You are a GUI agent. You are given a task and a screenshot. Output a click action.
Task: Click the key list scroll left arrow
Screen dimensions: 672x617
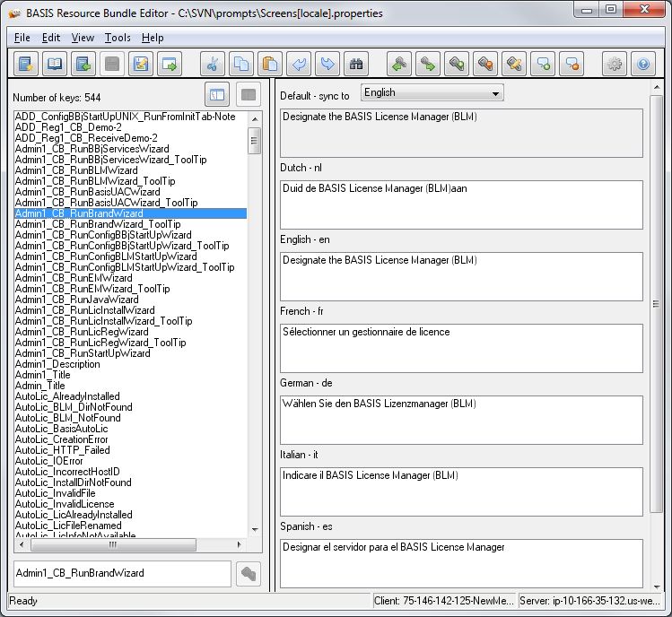click(22, 545)
